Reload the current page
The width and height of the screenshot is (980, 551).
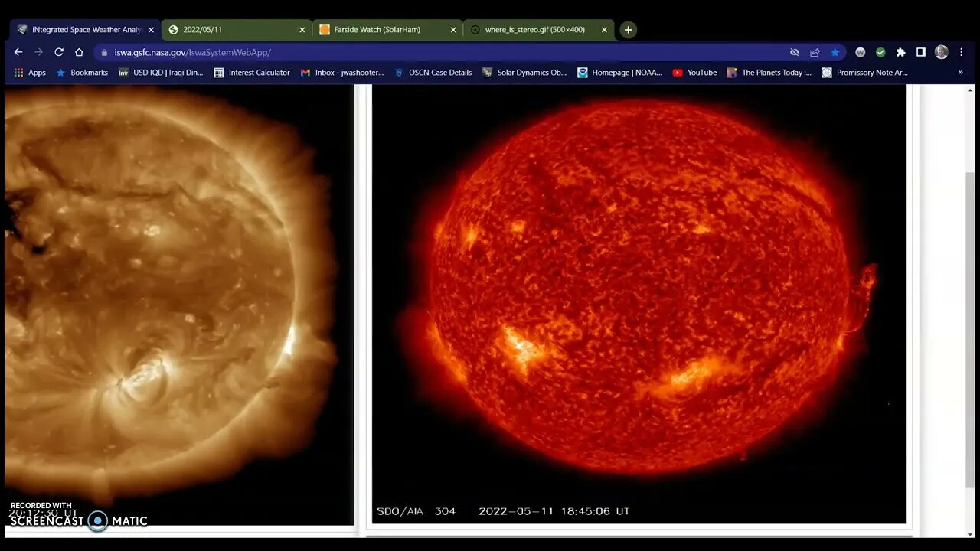(59, 52)
